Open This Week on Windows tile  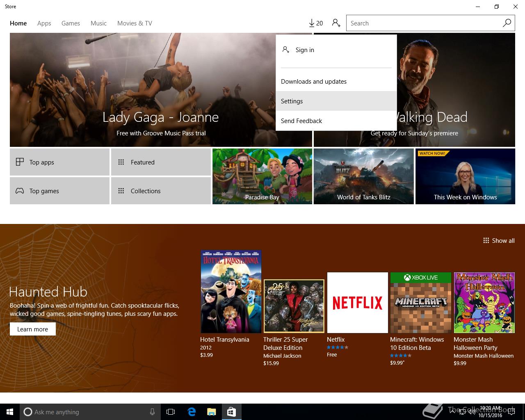465,176
